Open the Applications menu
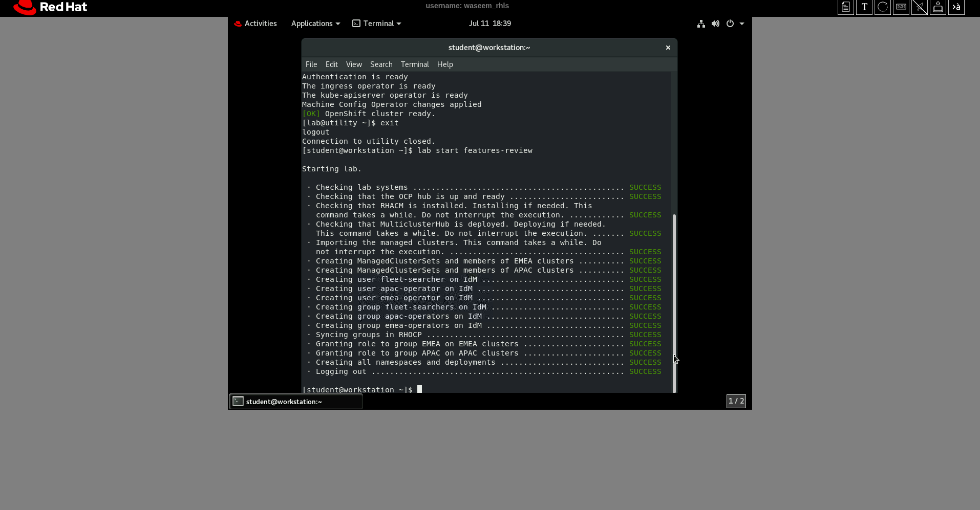 315,24
